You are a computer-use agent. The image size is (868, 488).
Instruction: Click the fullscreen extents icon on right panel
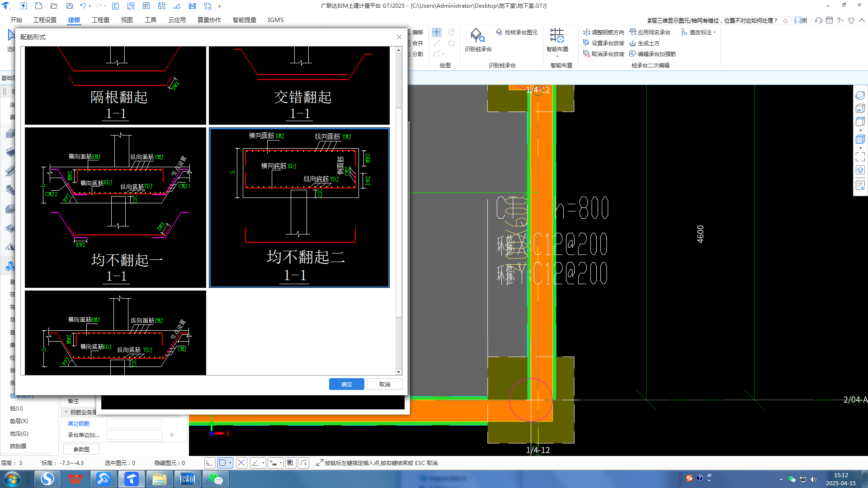[860, 157]
